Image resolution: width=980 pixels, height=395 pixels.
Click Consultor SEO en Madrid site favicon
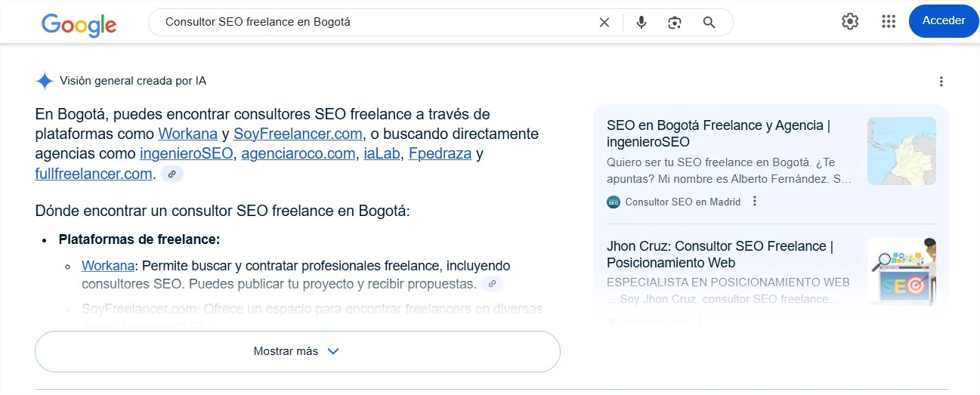click(613, 202)
